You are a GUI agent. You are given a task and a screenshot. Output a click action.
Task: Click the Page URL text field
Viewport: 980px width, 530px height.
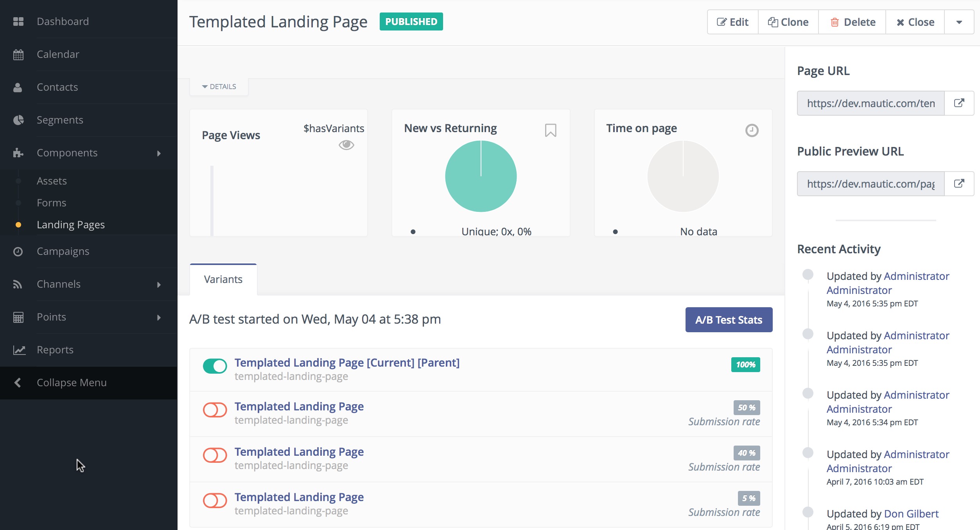point(871,103)
